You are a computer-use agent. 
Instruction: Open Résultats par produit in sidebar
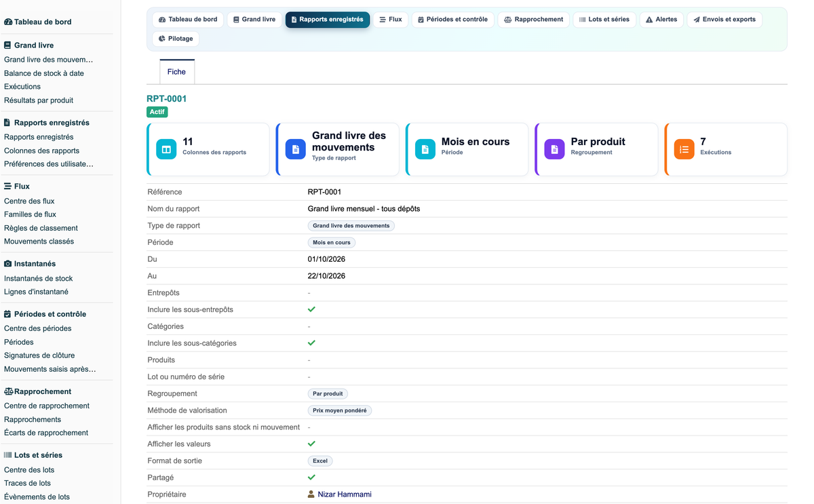39,100
